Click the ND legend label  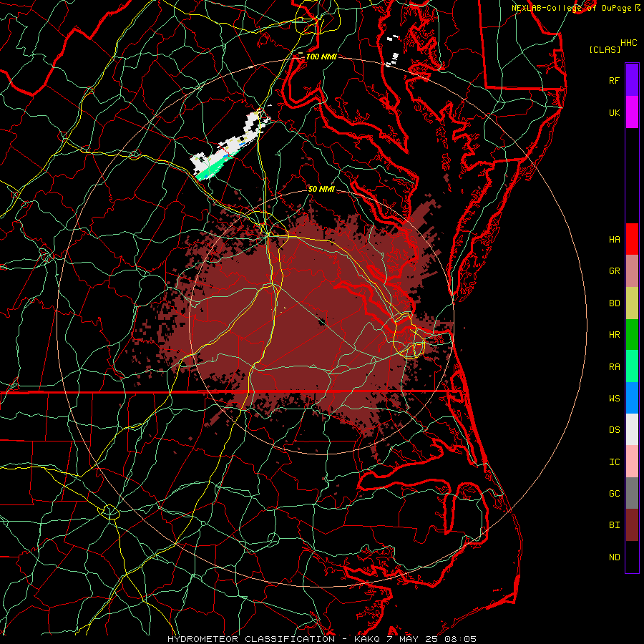tap(614, 557)
